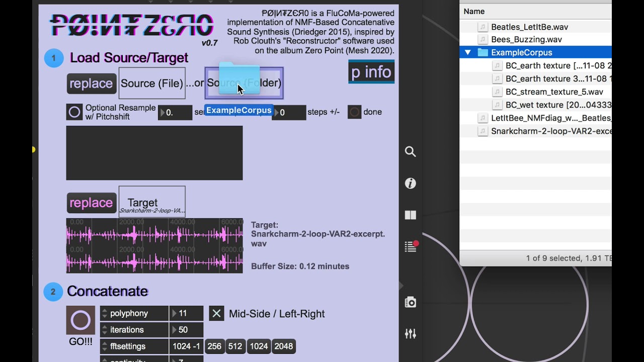Click the GO!!! circle toggle

[80, 320]
